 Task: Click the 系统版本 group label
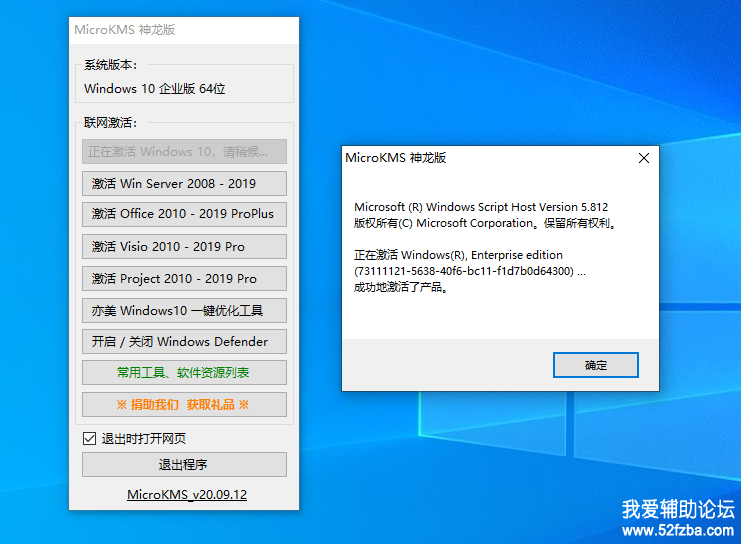point(111,65)
